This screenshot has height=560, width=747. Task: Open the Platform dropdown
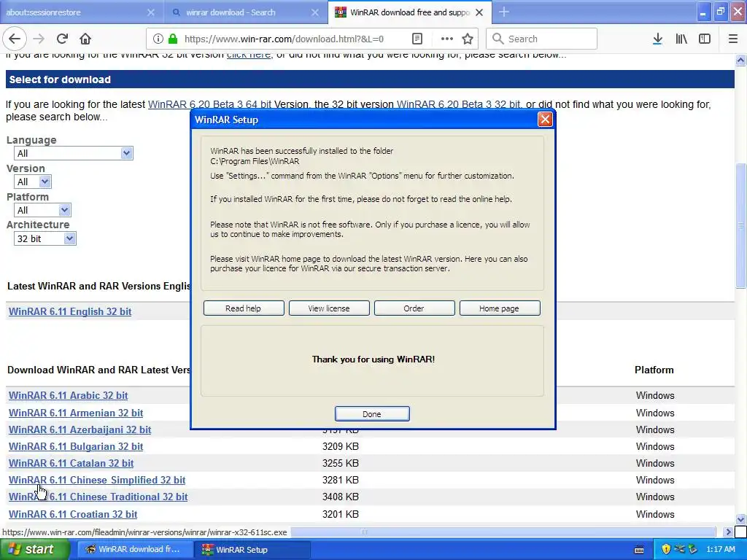43,210
